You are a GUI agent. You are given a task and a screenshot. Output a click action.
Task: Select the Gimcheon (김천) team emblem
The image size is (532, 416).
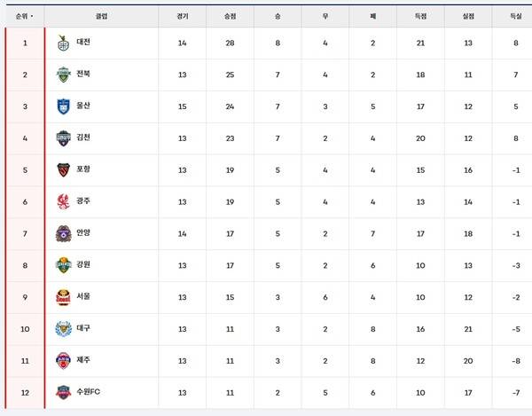(63, 138)
